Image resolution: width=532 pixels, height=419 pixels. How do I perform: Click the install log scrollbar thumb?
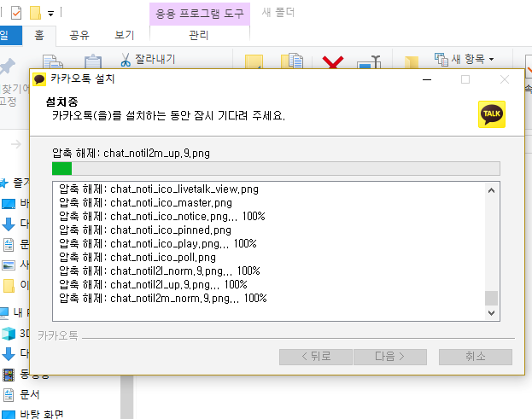(491, 299)
